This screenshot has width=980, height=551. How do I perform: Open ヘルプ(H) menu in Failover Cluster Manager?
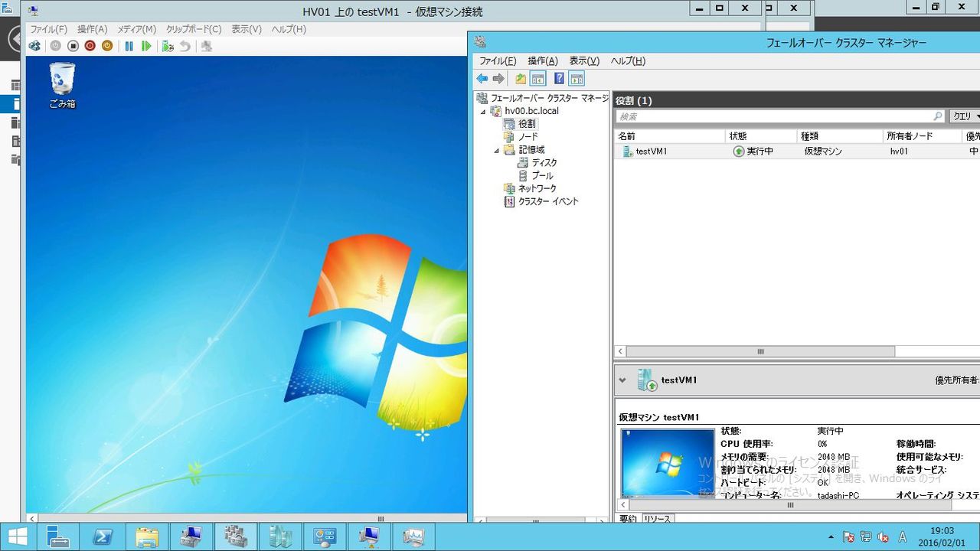(x=628, y=61)
